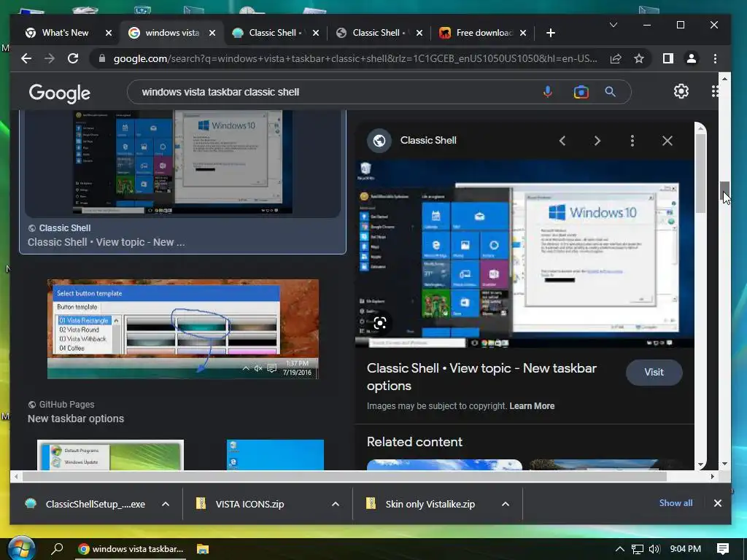The image size is (747, 560).
Task: Click the Google logo
Action: tap(60, 93)
